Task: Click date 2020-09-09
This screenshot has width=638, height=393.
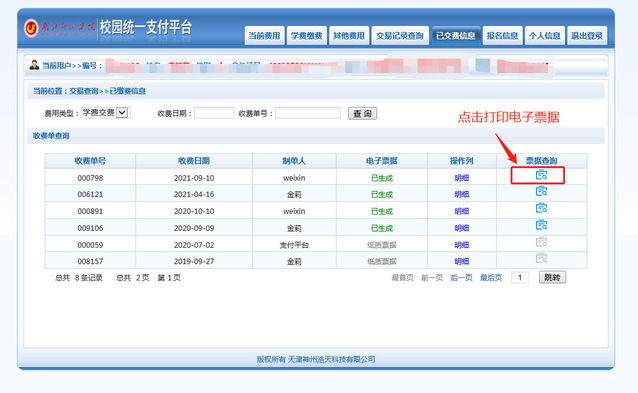Action: coord(194,228)
